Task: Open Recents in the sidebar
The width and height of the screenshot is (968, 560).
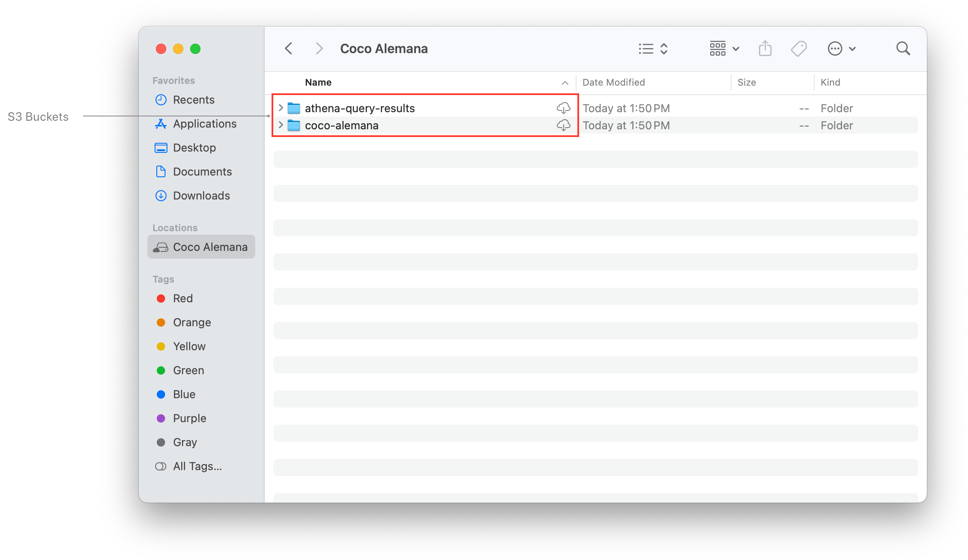Action: pos(194,100)
